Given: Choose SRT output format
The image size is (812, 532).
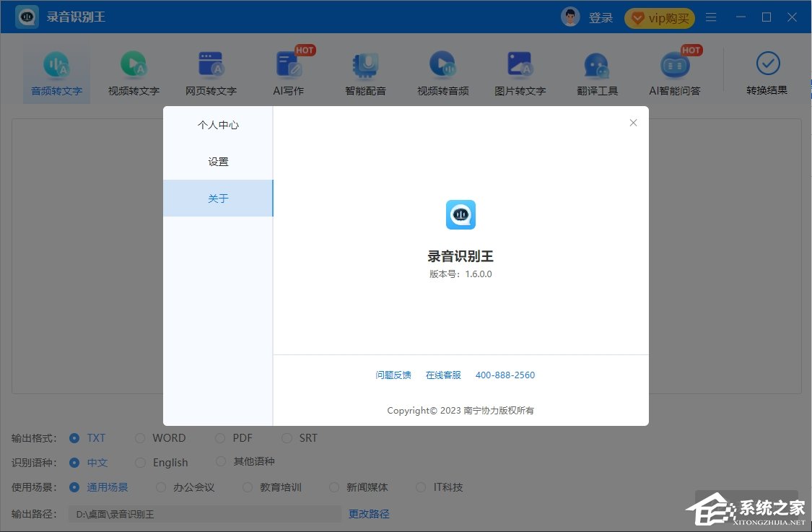Looking at the screenshot, I should point(300,438).
